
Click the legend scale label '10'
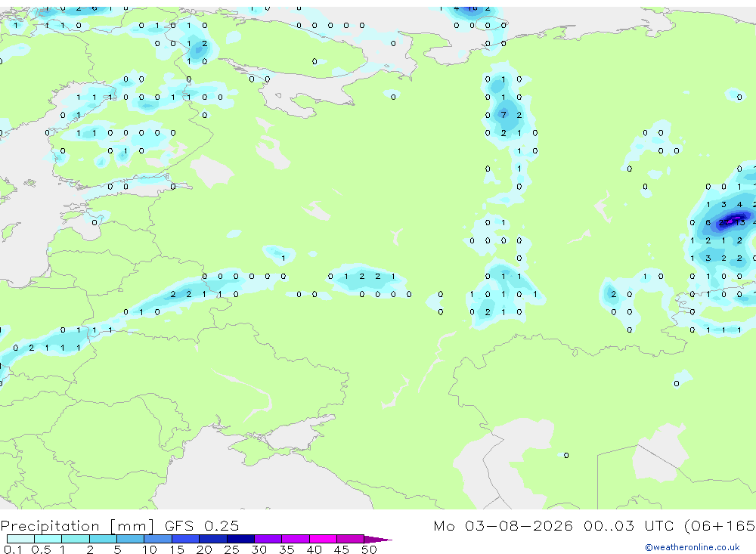pos(149,549)
